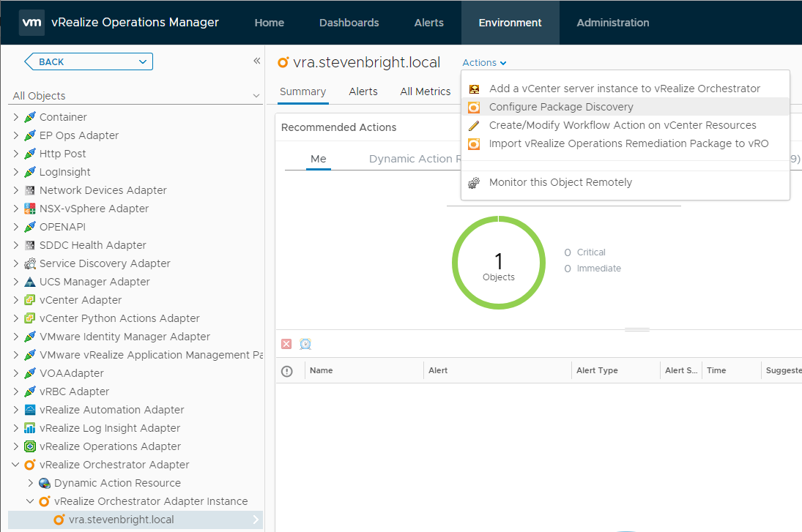
Task: Choose Monitor this Object Remotely
Action: click(x=560, y=182)
